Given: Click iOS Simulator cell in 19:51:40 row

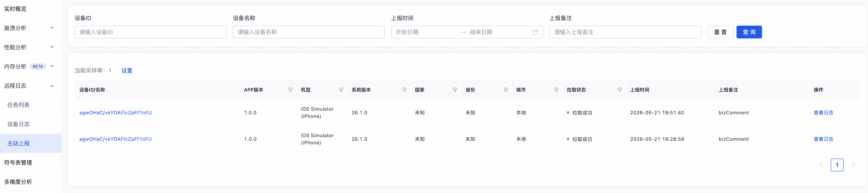Looking at the screenshot, I should click(x=317, y=113).
